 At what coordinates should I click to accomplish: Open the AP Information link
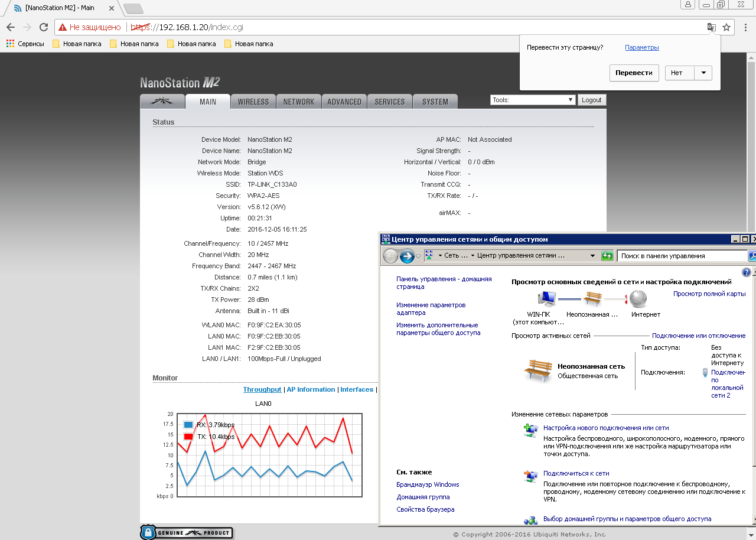[311, 389]
